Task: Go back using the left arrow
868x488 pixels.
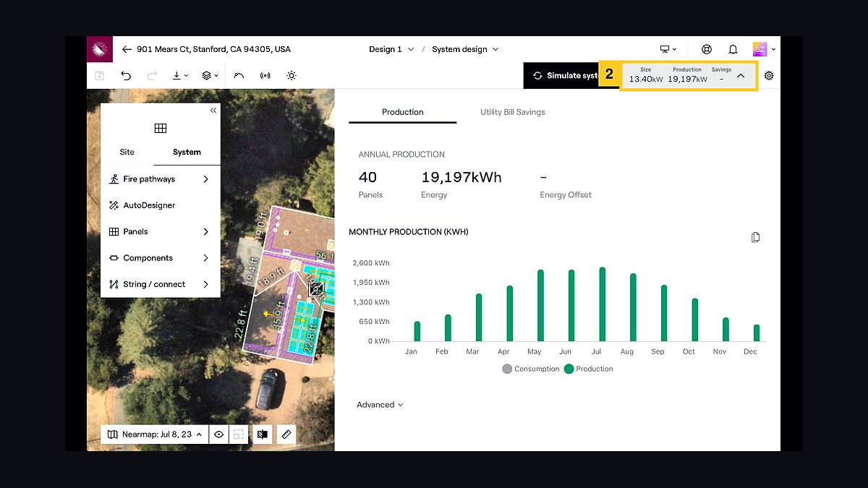Action: 127,49
